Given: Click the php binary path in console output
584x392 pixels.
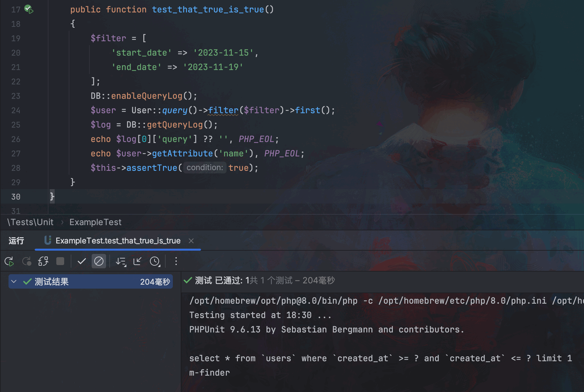Looking at the screenshot, I should [273, 301].
